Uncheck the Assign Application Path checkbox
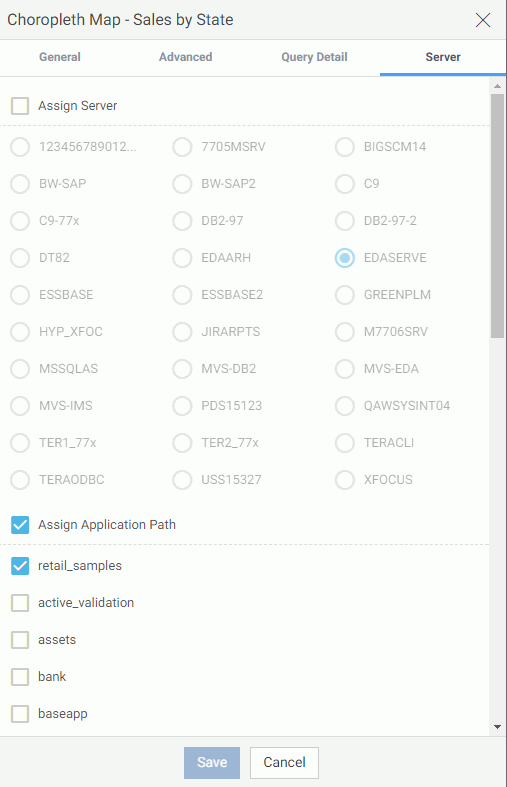 point(20,525)
